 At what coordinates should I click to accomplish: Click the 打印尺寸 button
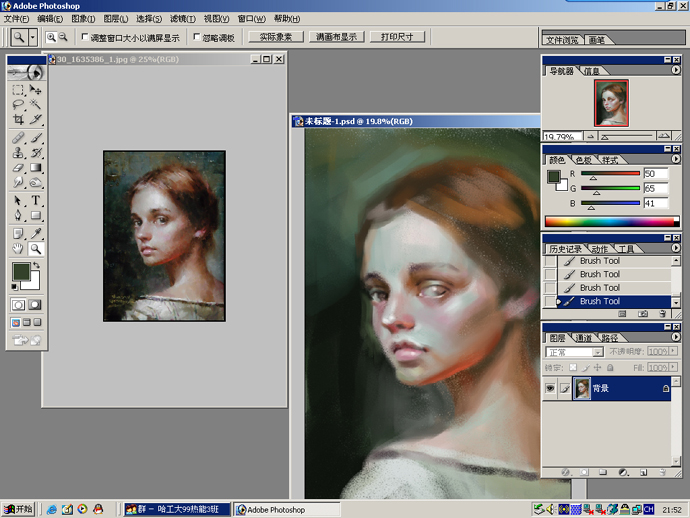pos(397,37)
